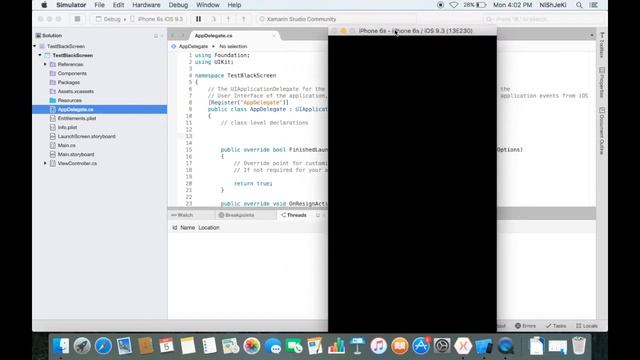640x360 pixels.
Task: Open iTunes from the Dock
Action: point(378,346)
